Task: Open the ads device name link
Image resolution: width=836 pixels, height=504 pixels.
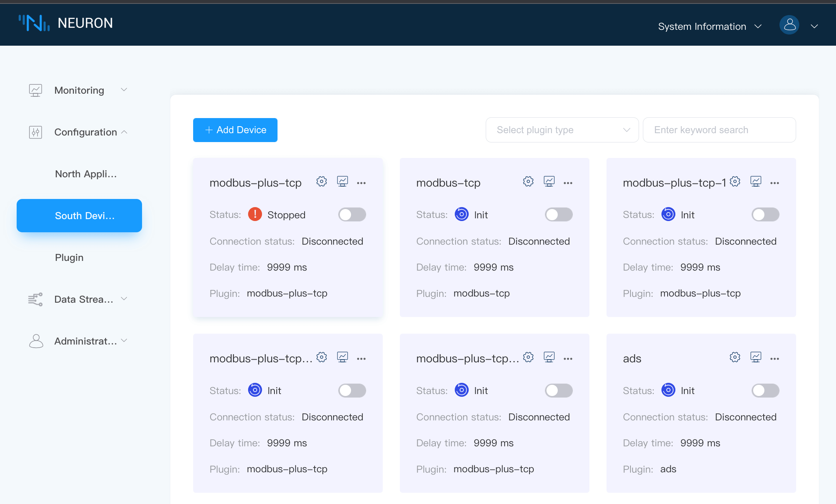Action: (x=632, y=358)
